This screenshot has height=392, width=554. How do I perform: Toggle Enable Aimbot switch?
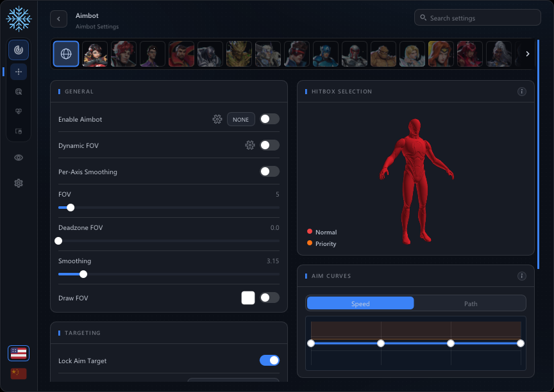269,119
